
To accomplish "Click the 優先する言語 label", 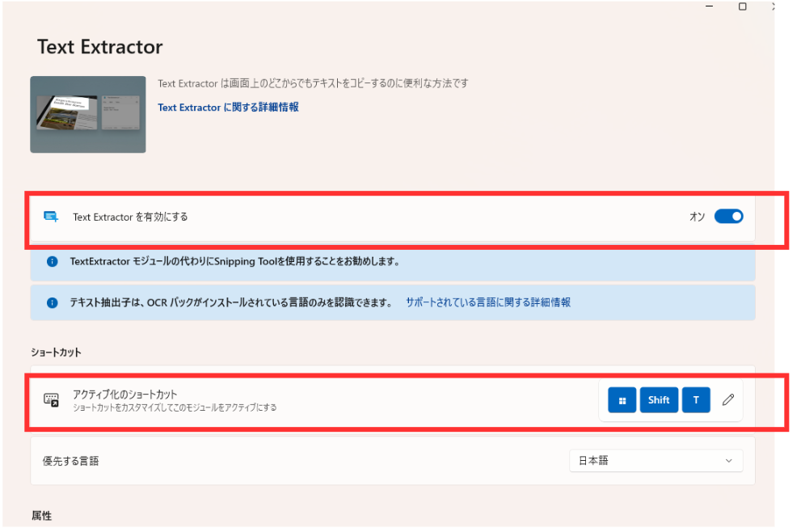I will point(70,461).
